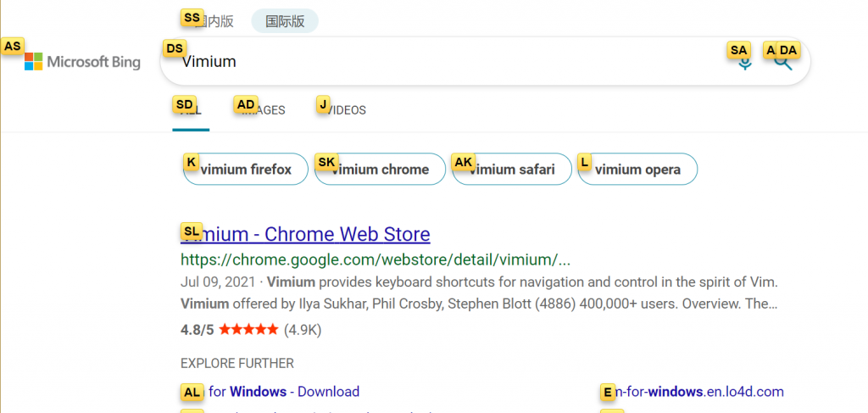Select the "vimium safari" suggestion chip
Image resolution: width=868 pixels, height=413 pixels.
tap(511, 170)
